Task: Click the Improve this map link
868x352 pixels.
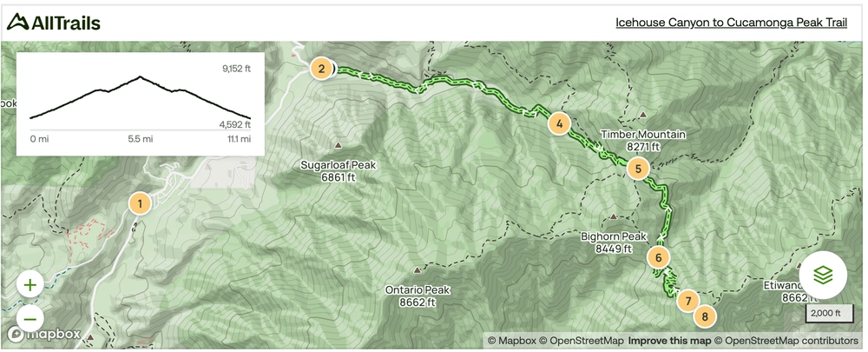Action: pyautogui.click(x=670, y=341)
